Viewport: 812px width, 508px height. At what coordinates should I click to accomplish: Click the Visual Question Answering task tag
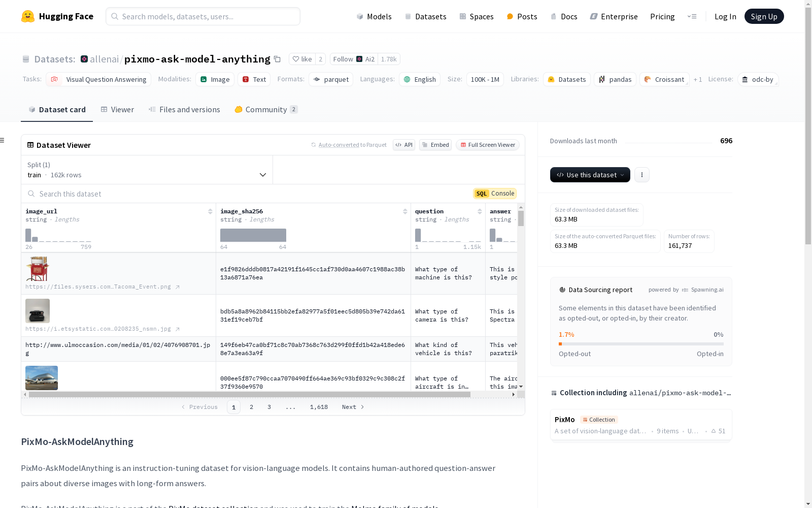(x=98, y=79)
